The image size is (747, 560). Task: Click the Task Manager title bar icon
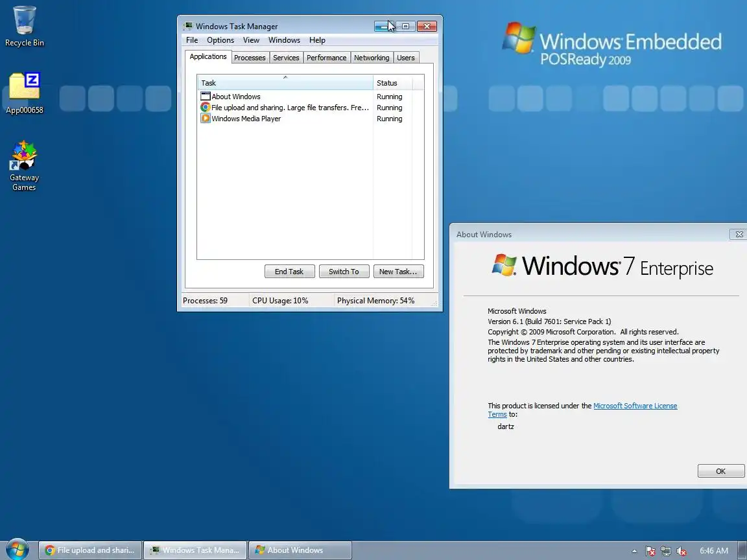[188, 26]
